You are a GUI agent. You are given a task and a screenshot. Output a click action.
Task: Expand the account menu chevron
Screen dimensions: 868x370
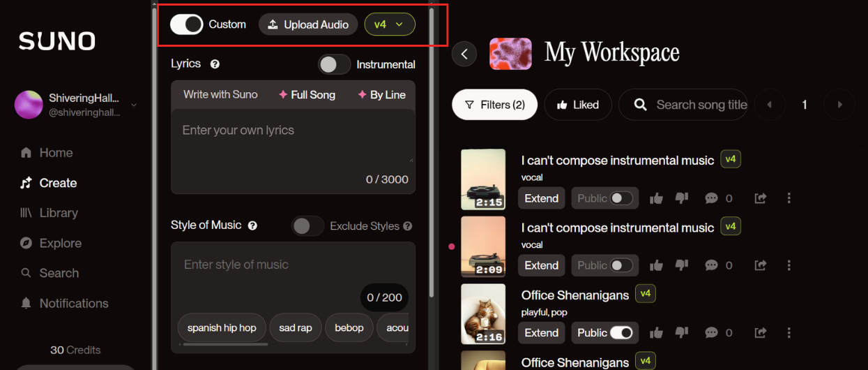click(134, 105)
